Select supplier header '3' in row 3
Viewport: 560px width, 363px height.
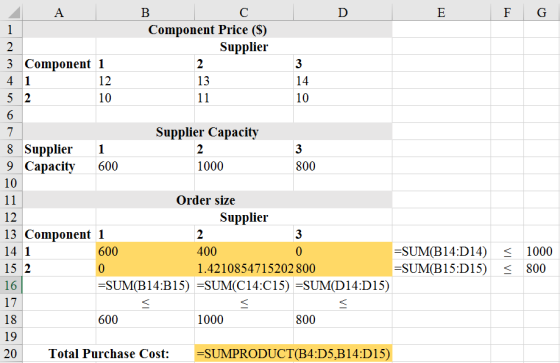[x=343, y=64]
